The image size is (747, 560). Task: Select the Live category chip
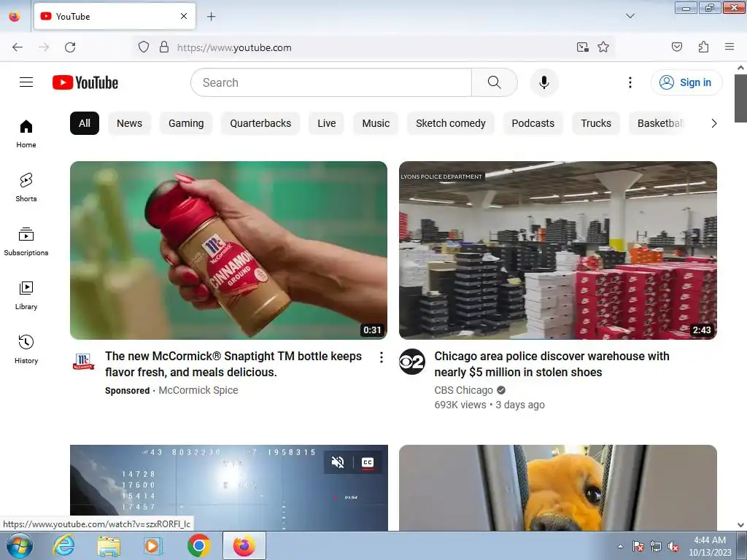326,123
